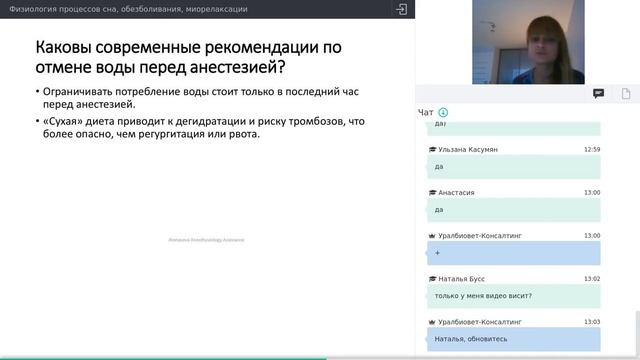This screenshot has height=360, width=640.
Task: Click timestamp 13:03 in chat
Action: coord(592,322)
